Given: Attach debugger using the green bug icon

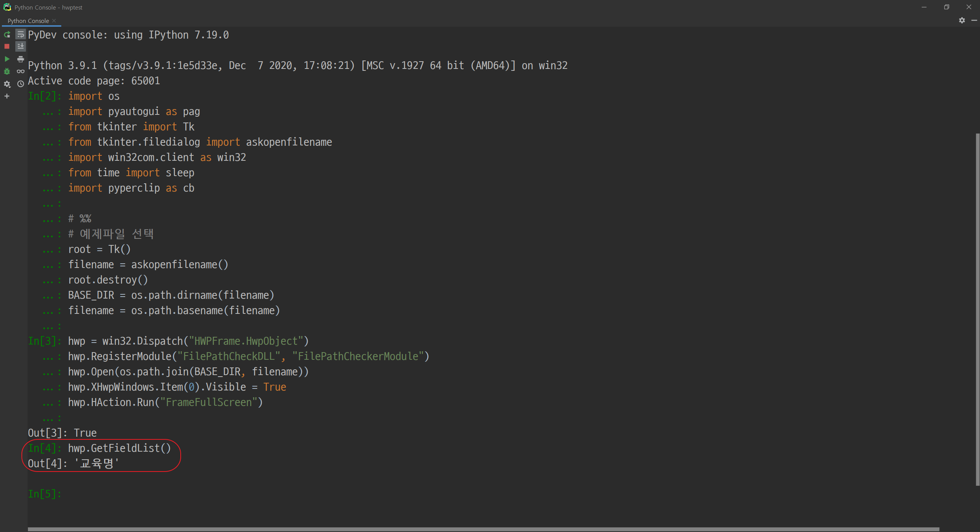Looking at the screenshot, I should (x=7, y=71).
